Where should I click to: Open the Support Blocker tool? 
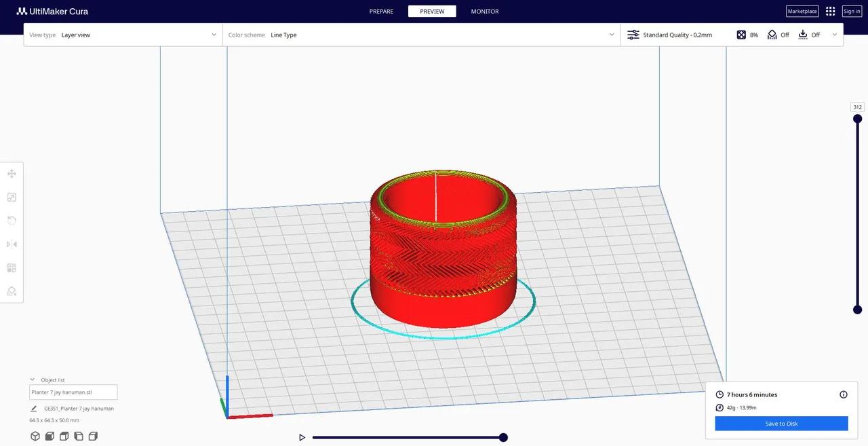click(12, 291)
